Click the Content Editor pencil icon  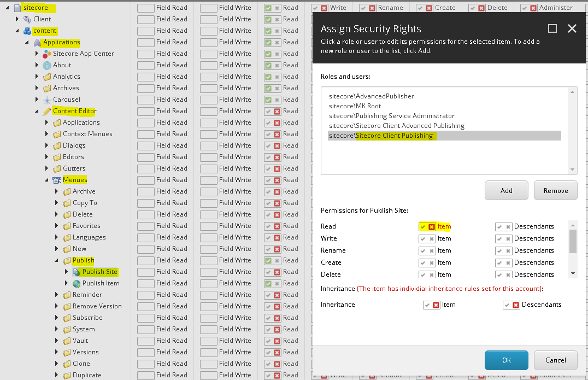47,111
